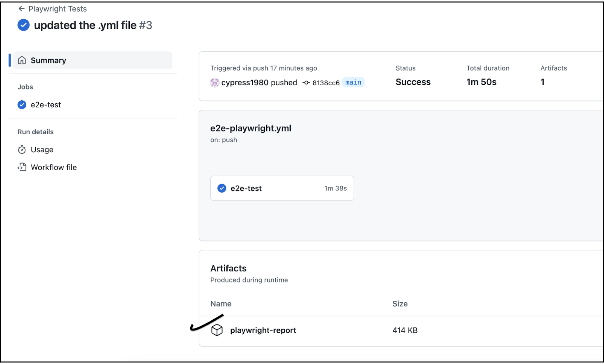Click the Artifacts count number 1
604x364 pixels.
542,82
